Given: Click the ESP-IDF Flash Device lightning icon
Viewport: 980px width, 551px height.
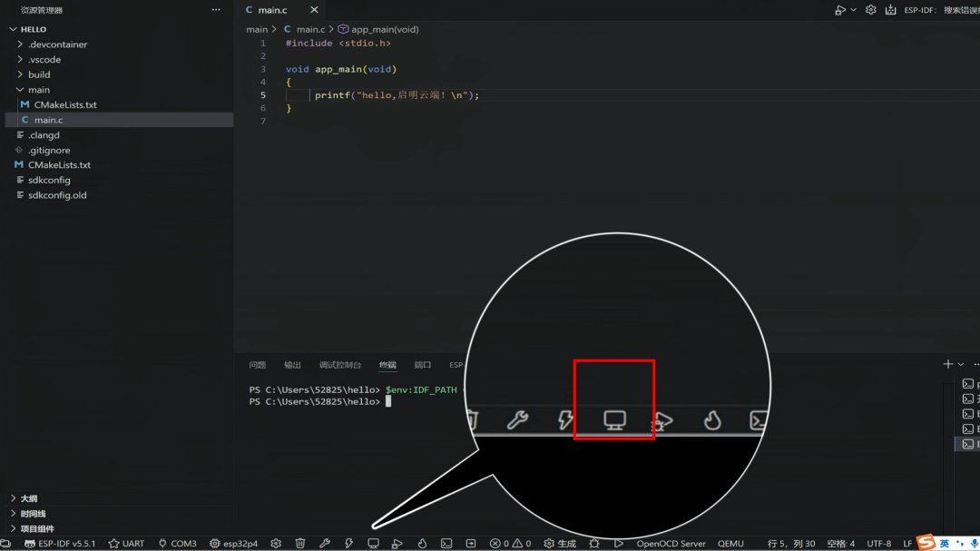Looking at the screenshot, I should [x=348, y=544].
